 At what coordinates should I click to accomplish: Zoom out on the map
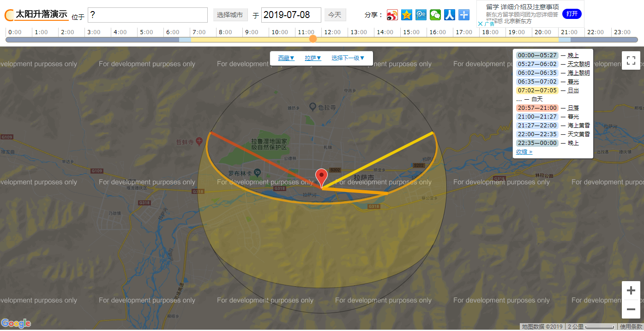(631, 309)
